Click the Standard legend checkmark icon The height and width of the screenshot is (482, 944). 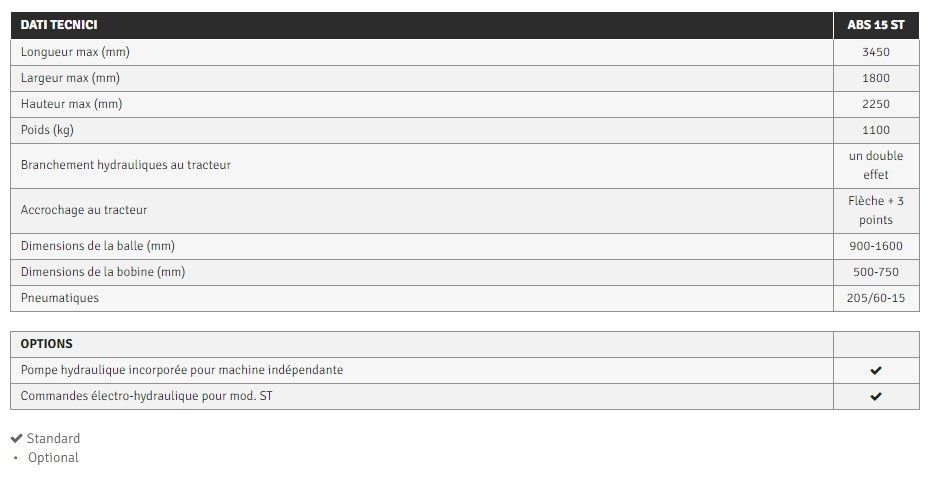point(17,438)
